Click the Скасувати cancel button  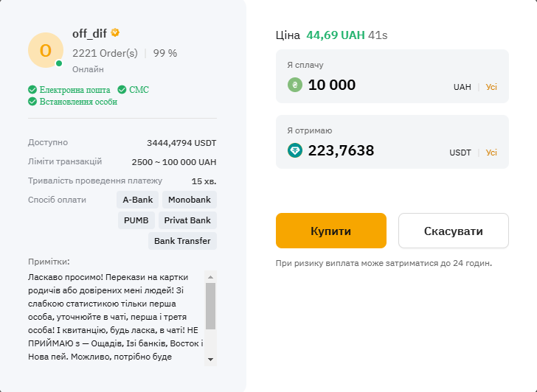454,231
